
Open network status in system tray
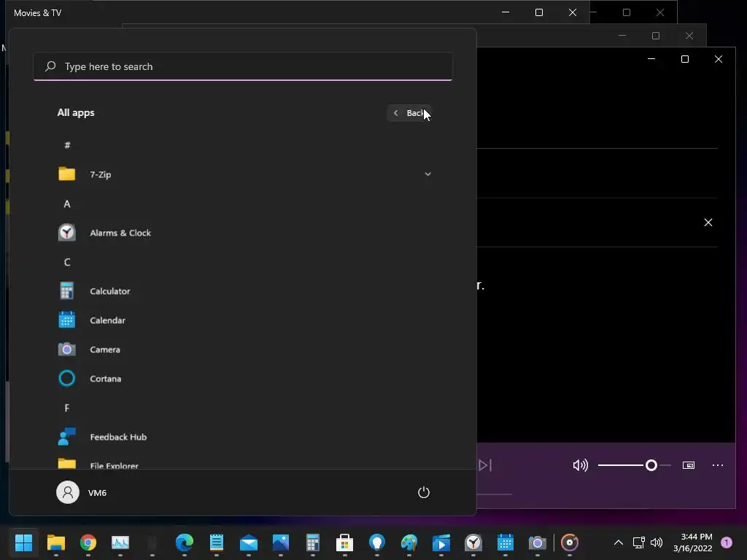click(638, 542)
